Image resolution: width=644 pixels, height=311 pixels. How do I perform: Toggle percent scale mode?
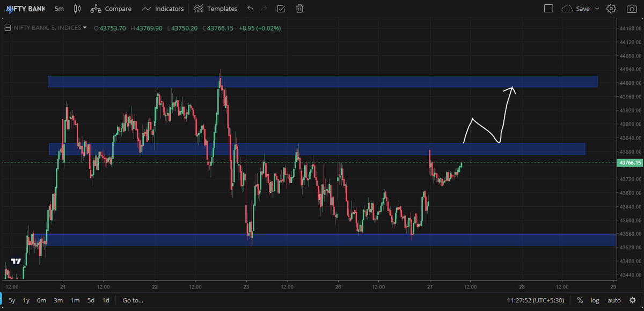(580, 300)
